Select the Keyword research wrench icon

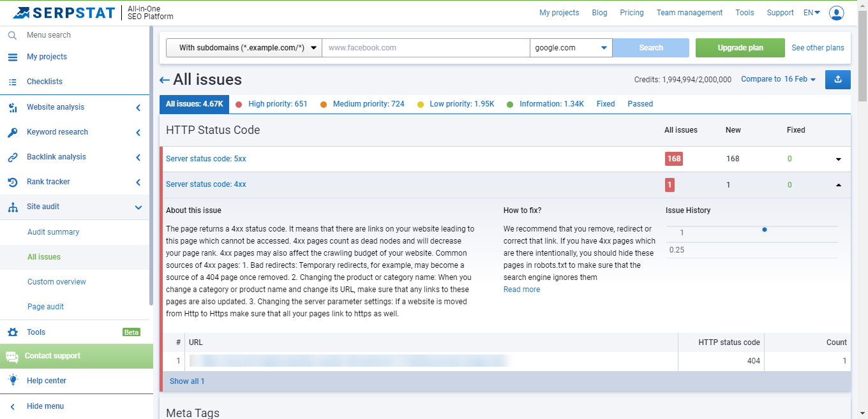[x=12, y=132]
